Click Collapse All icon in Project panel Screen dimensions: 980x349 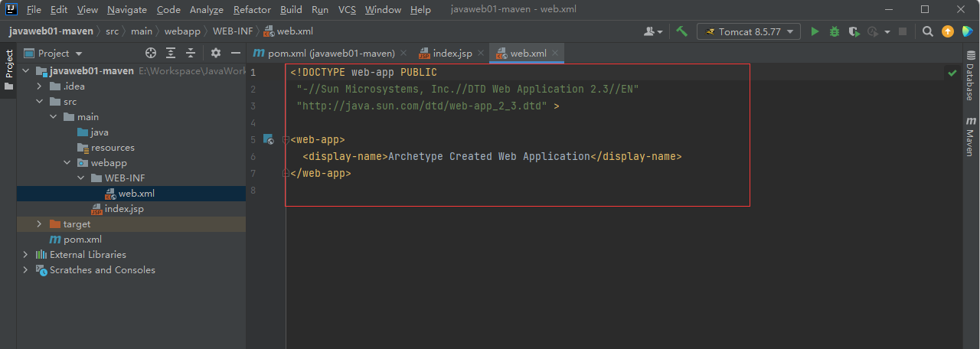click(x=191, y=53)
